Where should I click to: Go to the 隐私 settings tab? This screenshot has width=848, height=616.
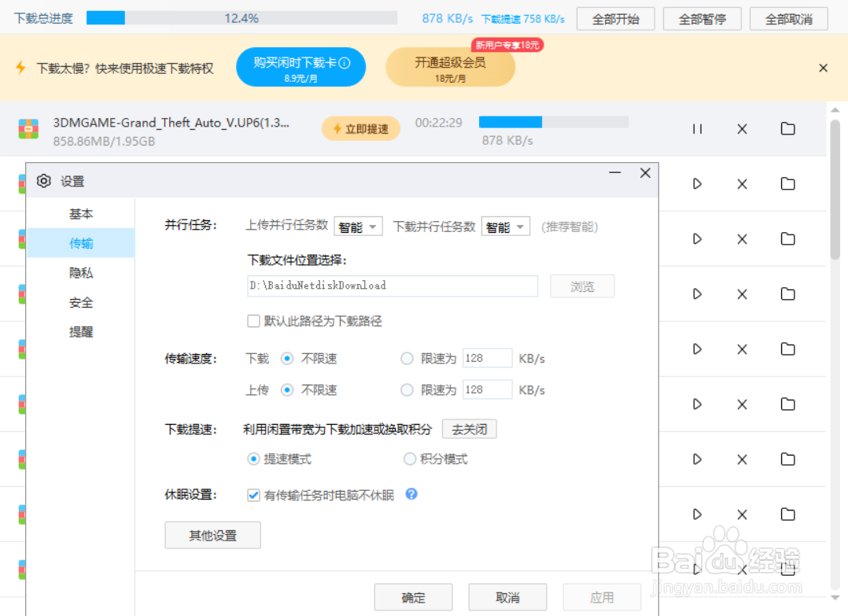click(81, 272)
